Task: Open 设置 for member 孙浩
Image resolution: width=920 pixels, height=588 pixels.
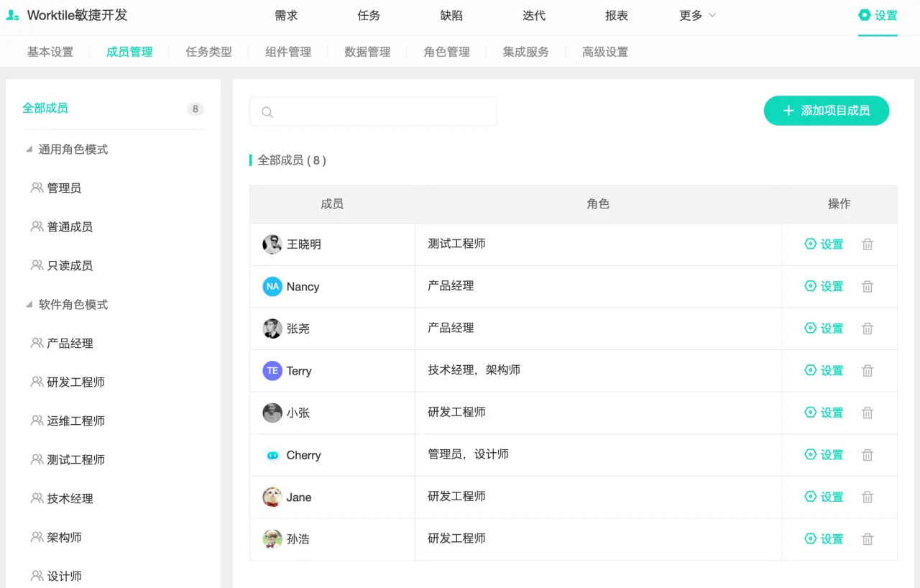Action: 824,539
